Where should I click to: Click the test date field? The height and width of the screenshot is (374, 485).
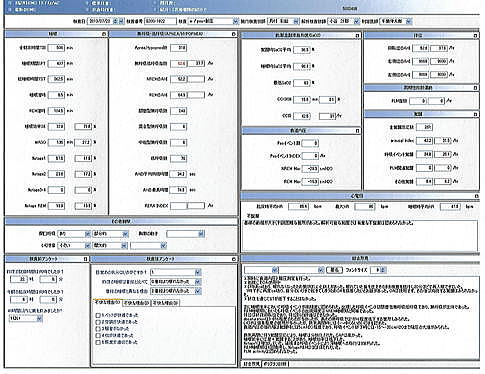click(100, 21)
